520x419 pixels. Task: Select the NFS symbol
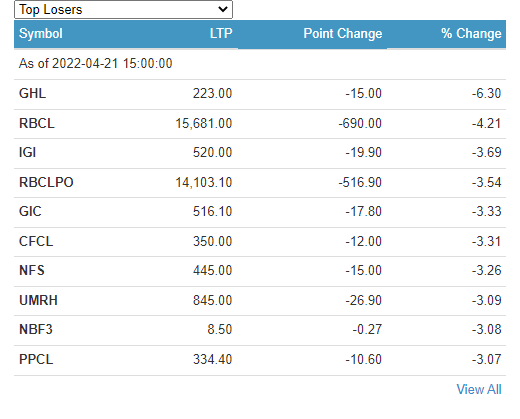pyautogui.click(x=32, y=270)
